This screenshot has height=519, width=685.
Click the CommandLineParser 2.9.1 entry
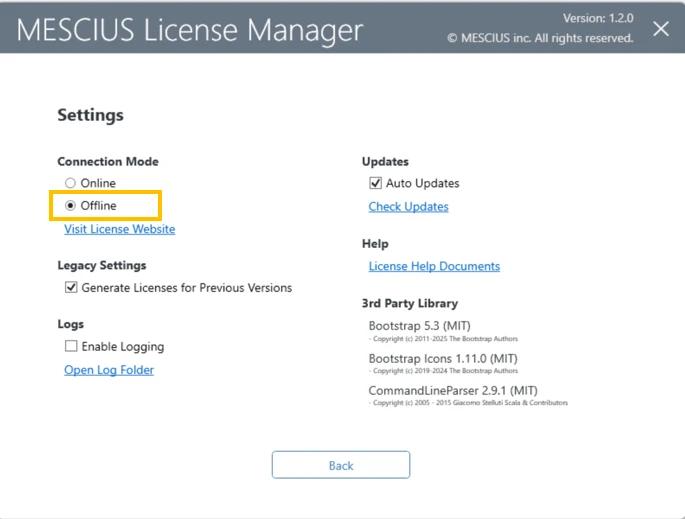[452, 391]
